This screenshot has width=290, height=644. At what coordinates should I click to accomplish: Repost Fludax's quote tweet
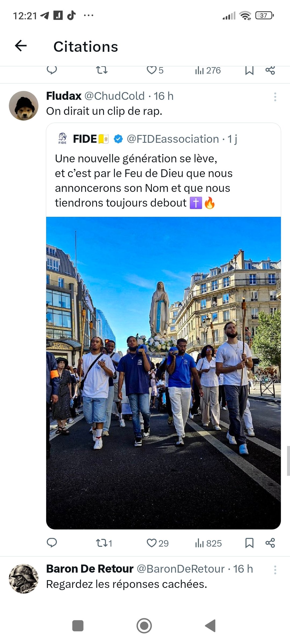[104, 543]
